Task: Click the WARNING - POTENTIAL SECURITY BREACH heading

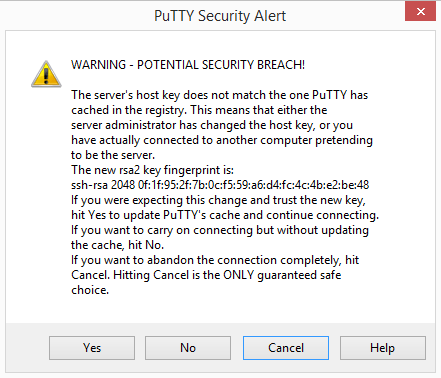Action: [188, 65]
